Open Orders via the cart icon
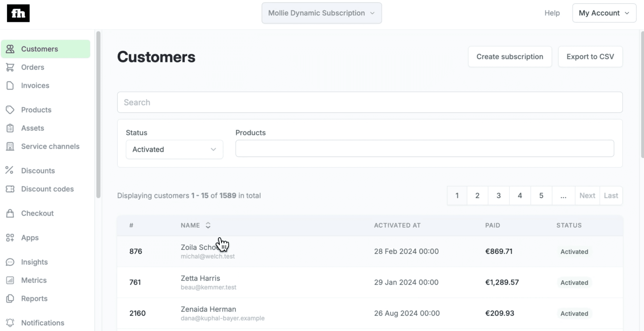Image resolution: width=644 pixels, height=331 pixels. (x=10, y=67)
